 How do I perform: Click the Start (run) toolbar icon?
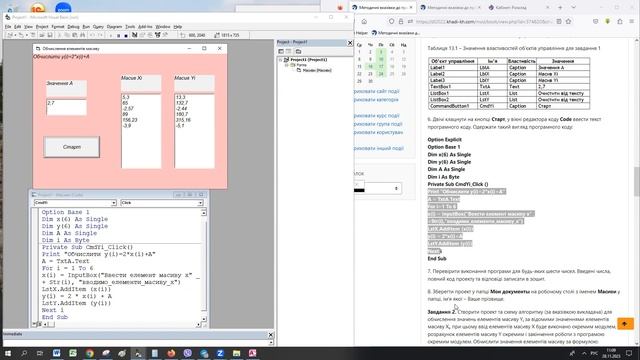pos(111,36)
